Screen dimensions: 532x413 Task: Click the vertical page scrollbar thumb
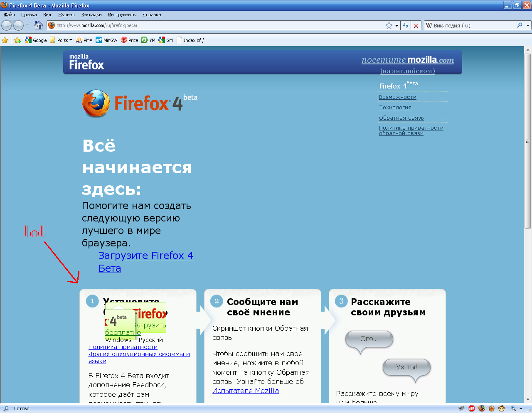pyautogui.click(x=527, y=141)
